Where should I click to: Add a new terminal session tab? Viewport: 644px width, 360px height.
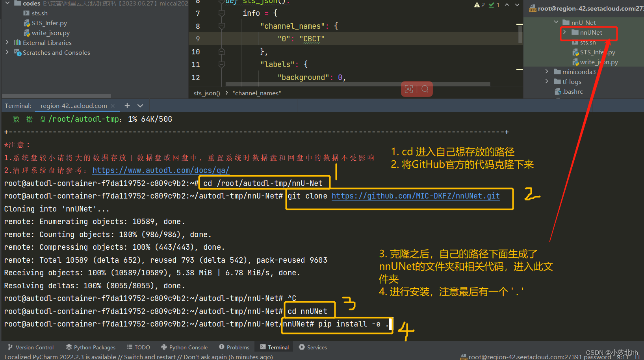[x=127, y=106]
